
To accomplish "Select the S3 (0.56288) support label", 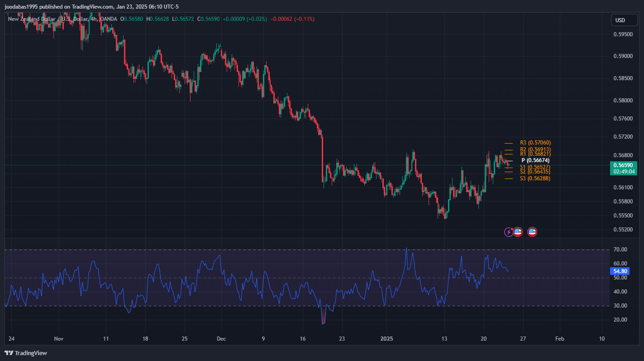I will tap(535, 178).
